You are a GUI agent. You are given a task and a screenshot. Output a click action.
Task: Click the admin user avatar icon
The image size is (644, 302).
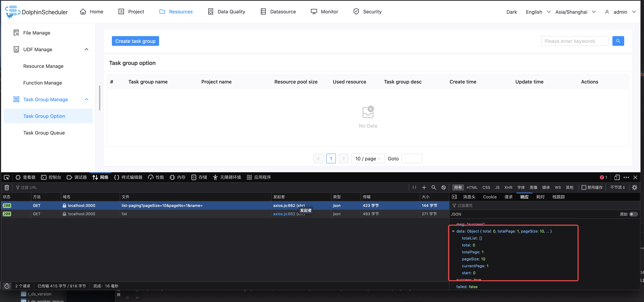click(x=607, y=12)
